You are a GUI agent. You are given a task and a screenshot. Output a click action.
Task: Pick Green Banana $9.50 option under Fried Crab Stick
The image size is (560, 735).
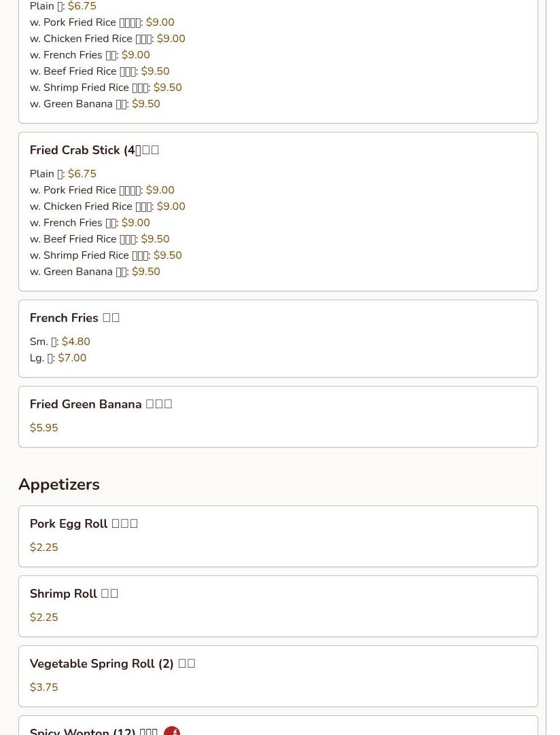(x=94, y=272)
